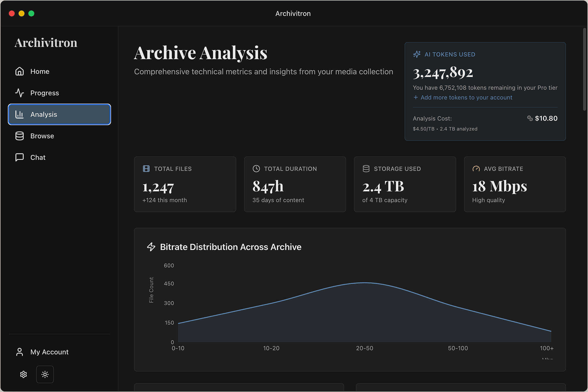Click the Total Duration clock icon
This screenshot has height=392, width=588.
coord(256,169)
